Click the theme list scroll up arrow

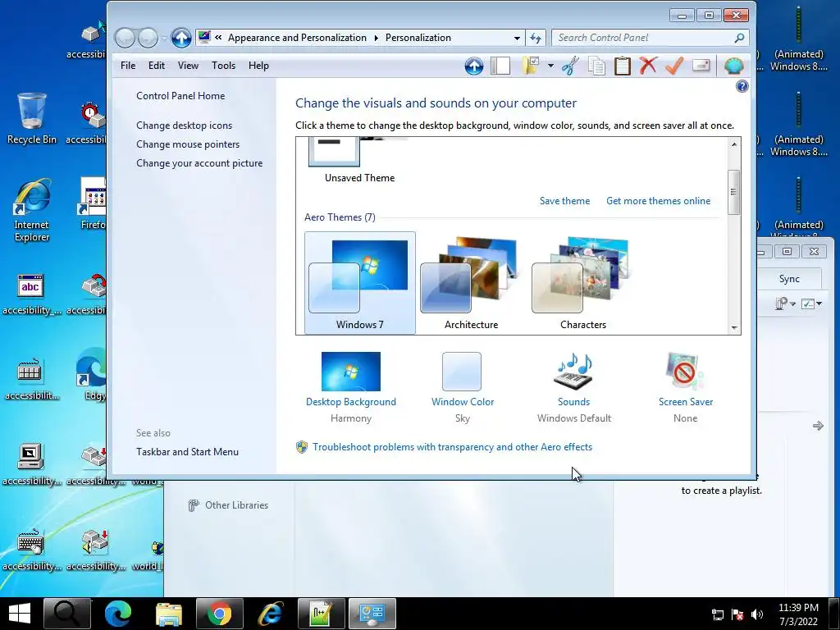(734, 144)
